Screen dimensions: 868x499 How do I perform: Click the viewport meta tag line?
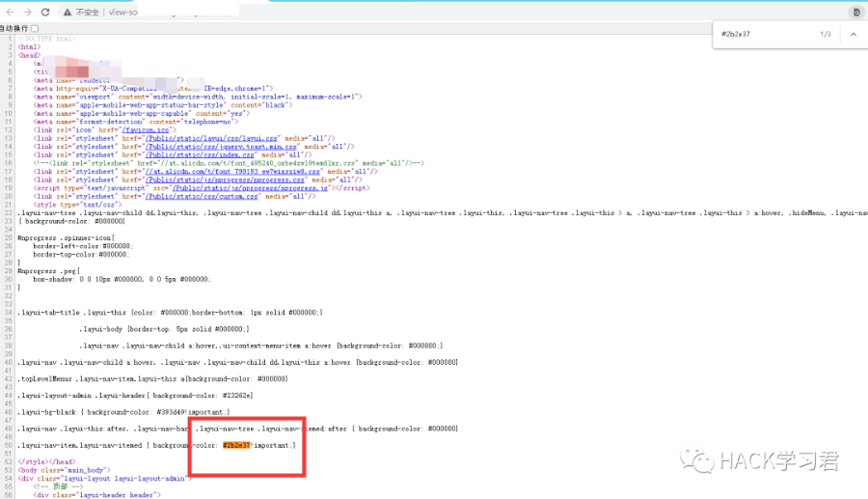tap(198, 97)
